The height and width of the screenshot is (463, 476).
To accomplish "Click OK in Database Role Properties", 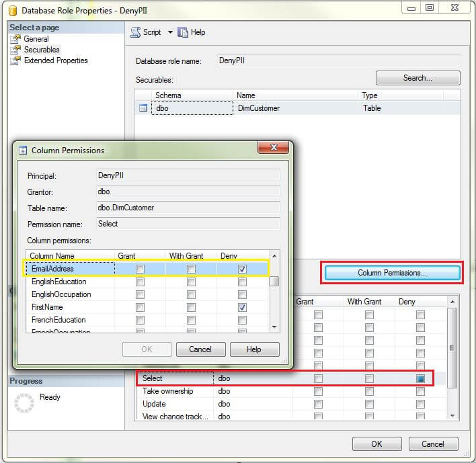I will click(x=376, y=444).
